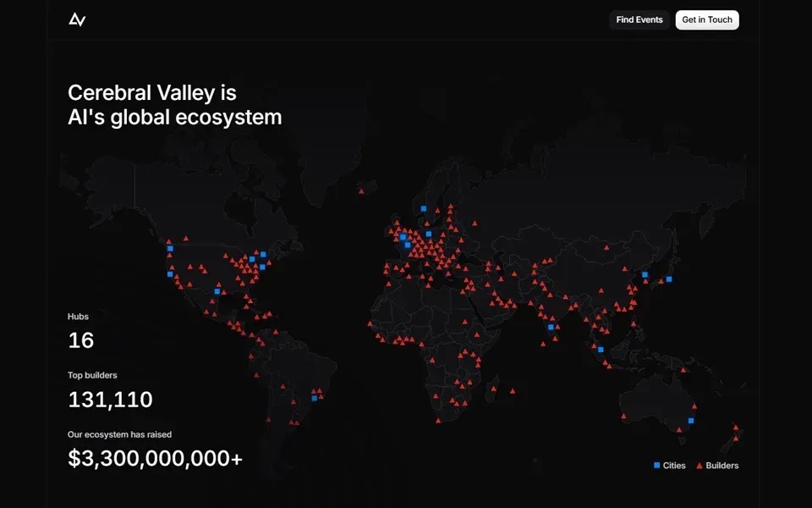Open the Find Events button
Screen dimensions: 812x508
(x=639, y=19)
